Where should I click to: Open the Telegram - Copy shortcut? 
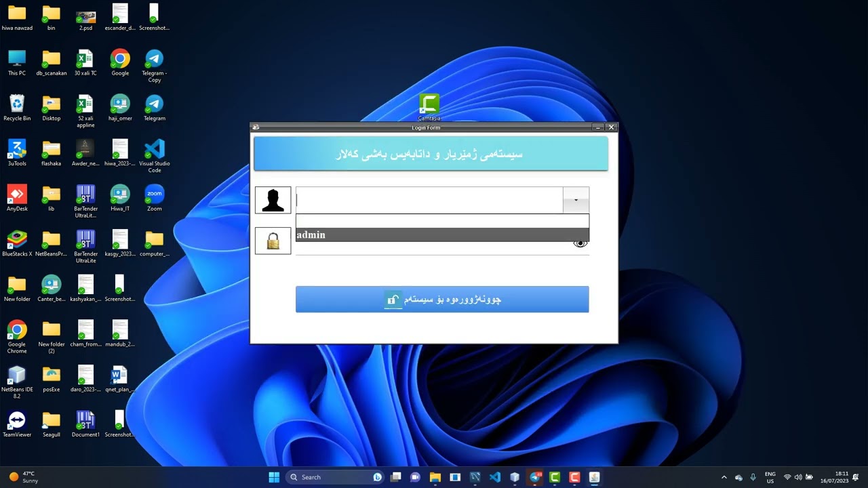point(155,66)
